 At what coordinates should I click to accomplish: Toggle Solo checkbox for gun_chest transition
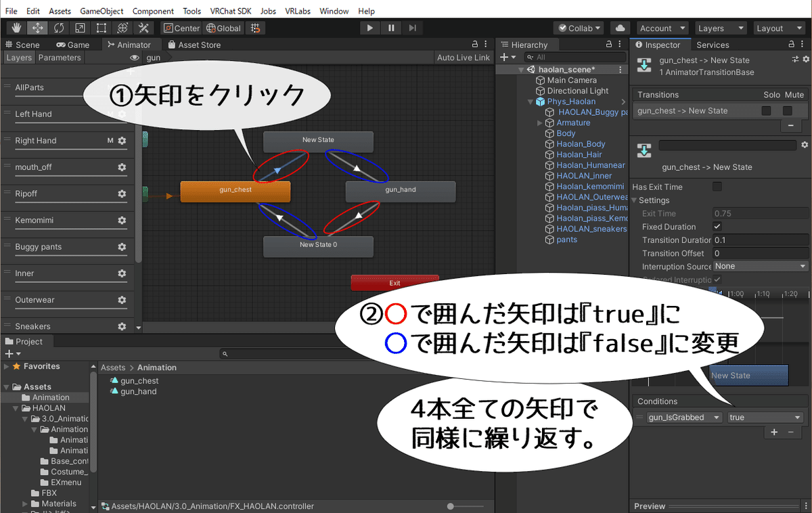click(766, 111)
